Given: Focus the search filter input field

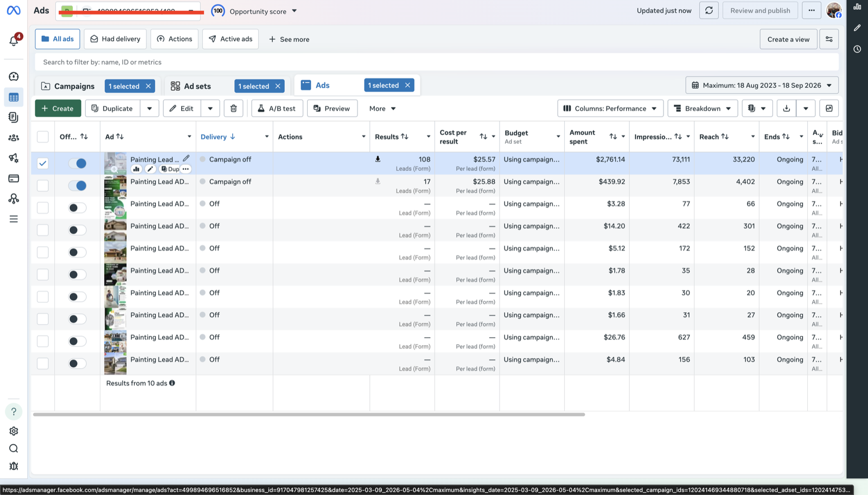Looking at the screenshot, I should pyautogui.click(x=437, y=62).
